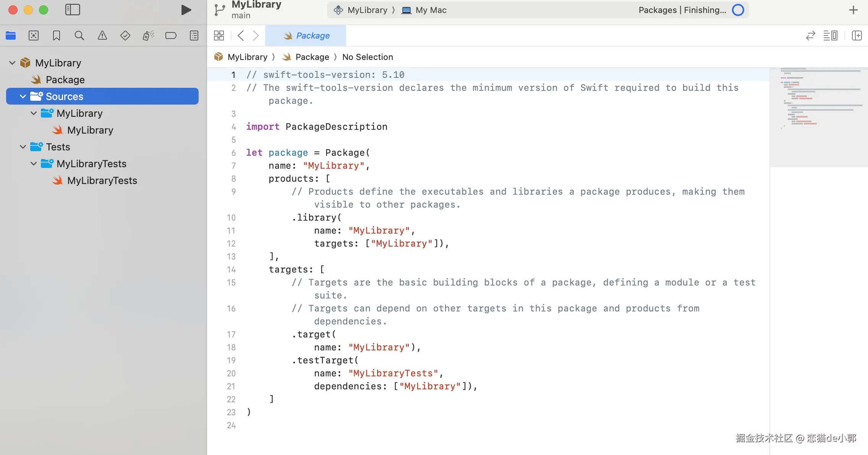This screenshot has width=868, height=455.
Task: Toggle the navigator sidebar visibility
Action: (73, 10)
